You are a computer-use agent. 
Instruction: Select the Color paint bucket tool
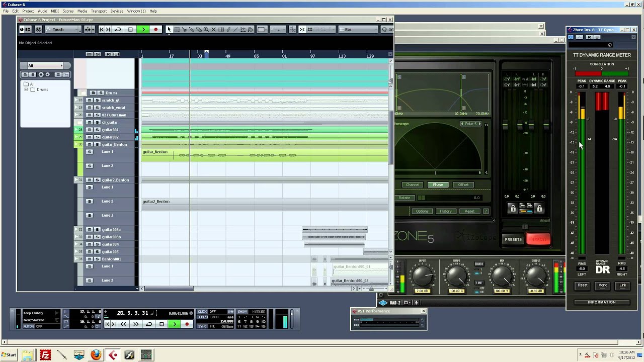coord(250,30)
